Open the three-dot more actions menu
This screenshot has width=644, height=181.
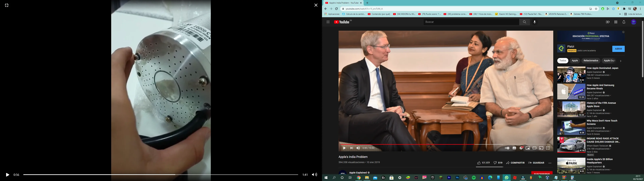coord(550,163)
